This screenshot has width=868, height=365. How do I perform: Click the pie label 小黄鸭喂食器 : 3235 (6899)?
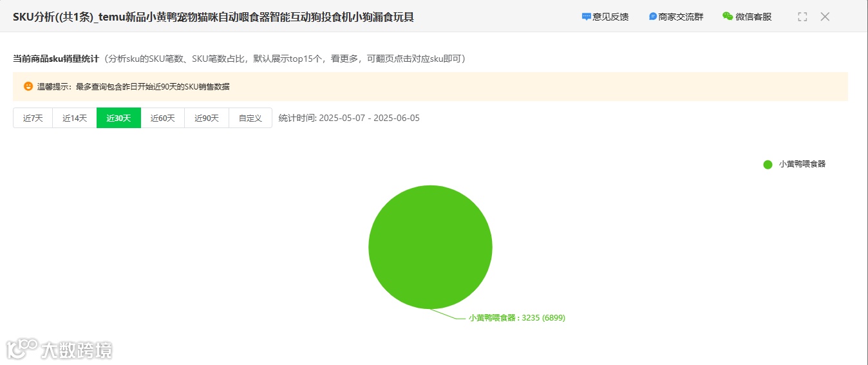point(517,317)
